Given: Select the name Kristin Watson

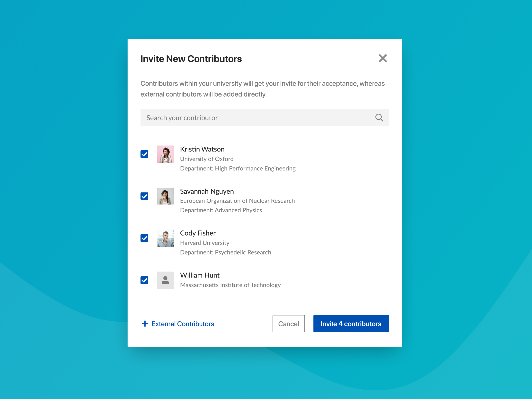Looking at the screenshot, I should (x=202, y=149).
